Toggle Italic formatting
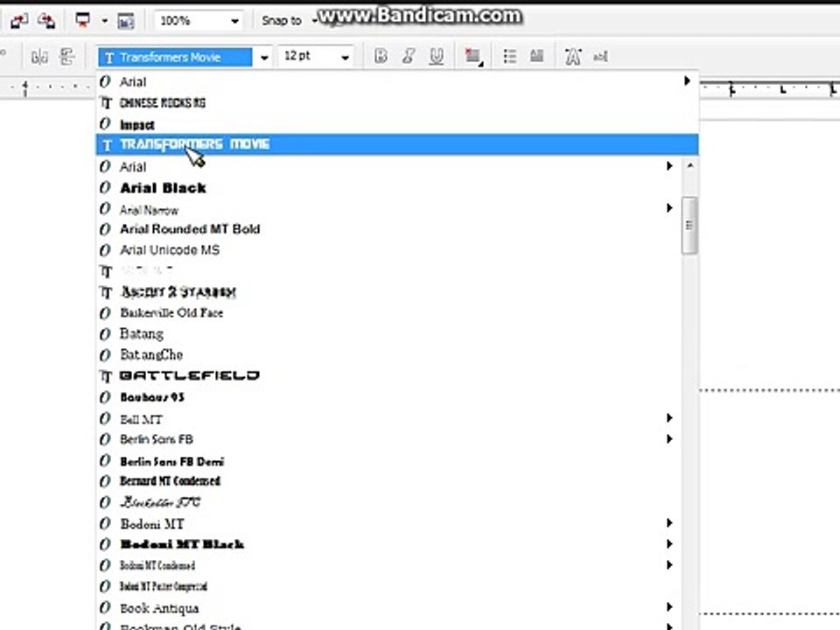The image size is (840, 630). [x=409, y=56]
